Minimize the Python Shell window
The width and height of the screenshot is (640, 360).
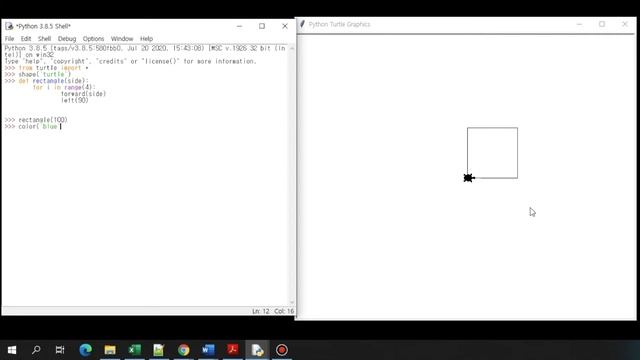(239, 26)
